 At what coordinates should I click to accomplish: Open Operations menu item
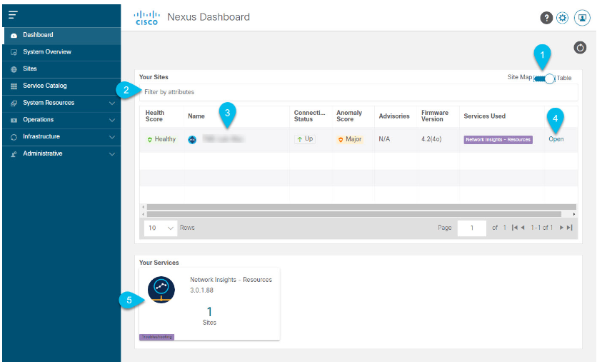62,120
